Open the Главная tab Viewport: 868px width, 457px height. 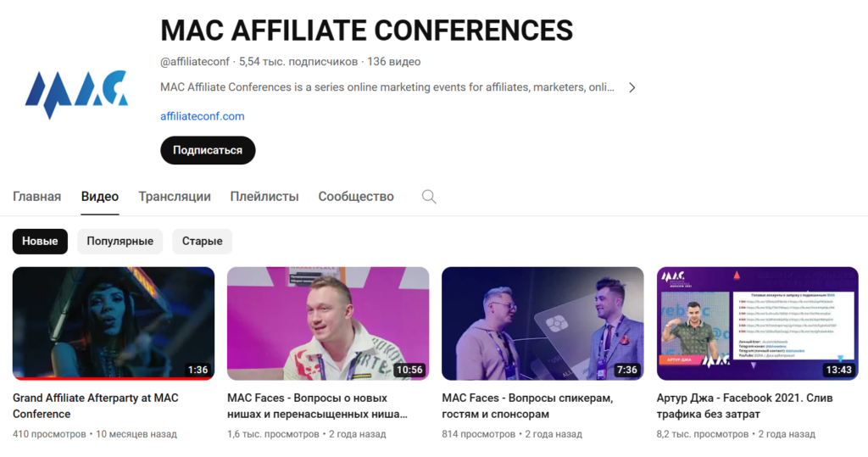pos(37,197)
